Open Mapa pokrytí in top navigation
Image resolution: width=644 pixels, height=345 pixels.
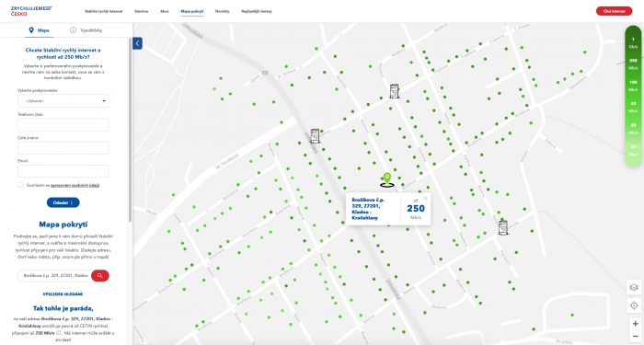pos(191,11)
